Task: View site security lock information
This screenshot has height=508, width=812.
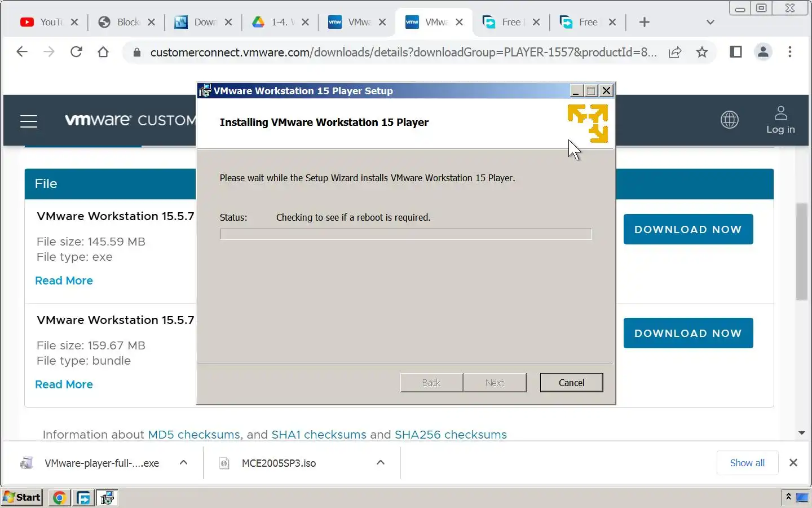Action: [x=136, y=52]
